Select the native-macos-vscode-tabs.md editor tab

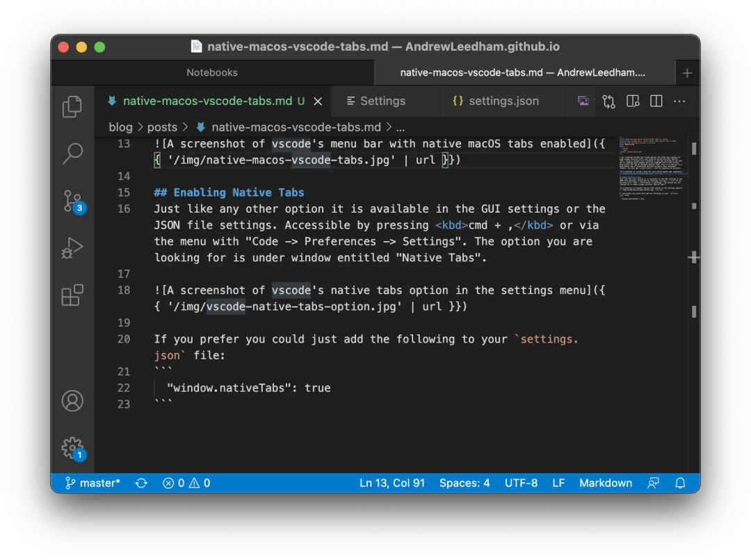213,101
